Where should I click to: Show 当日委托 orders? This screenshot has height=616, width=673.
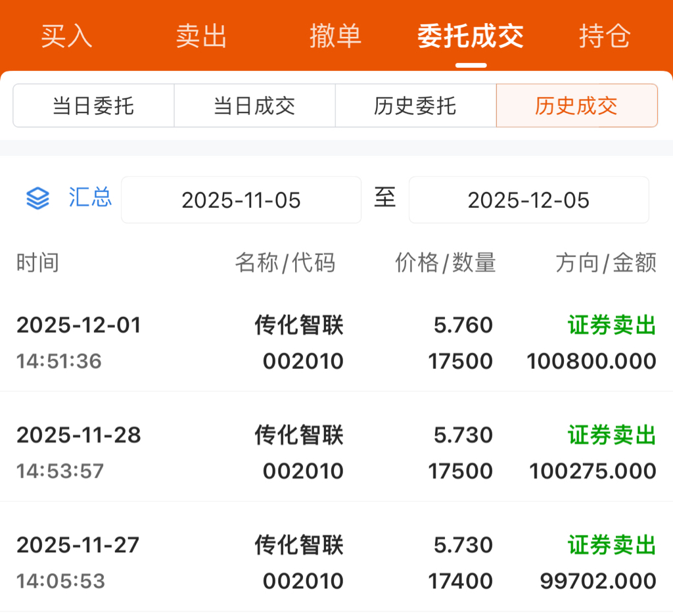[93, 105]
